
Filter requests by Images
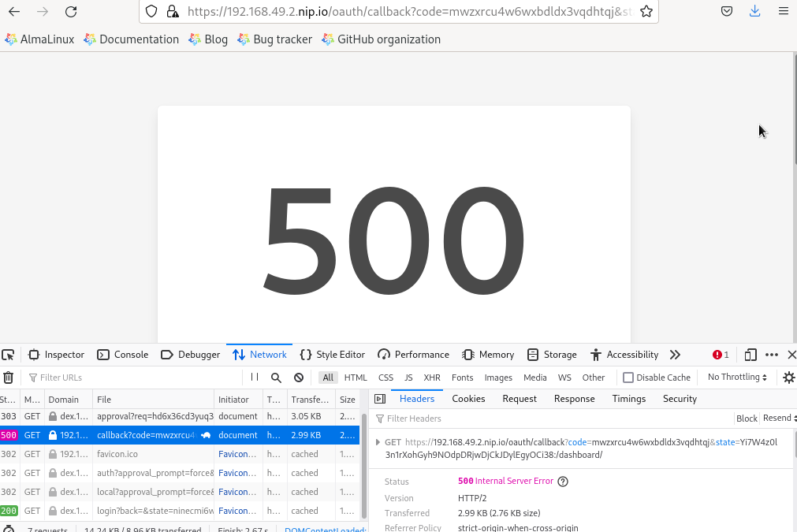(x=498, y=378)
